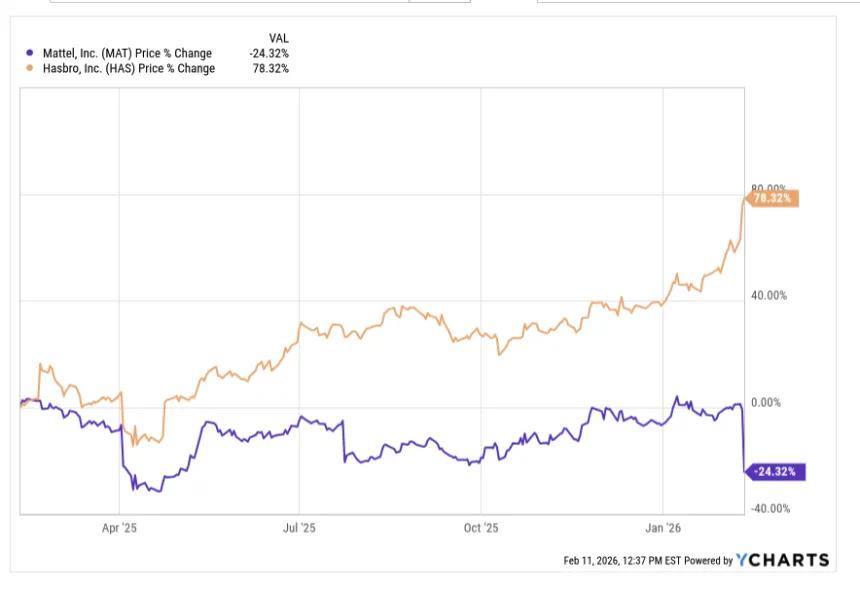Click the 0.00% y-axis label
Viewport: 860px width, 590px height.
[x=766, y=402]
